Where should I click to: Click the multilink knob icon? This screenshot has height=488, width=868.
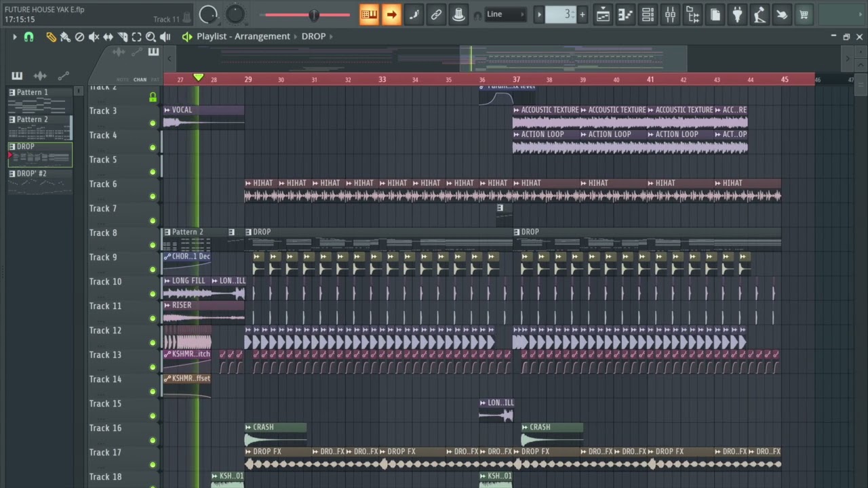[458, 14]
